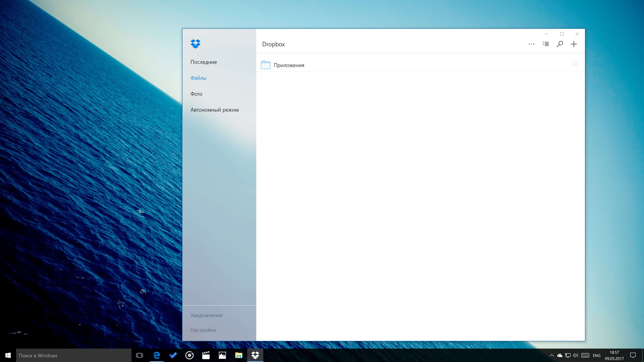Open Настройки at sidebar bottom

[x=203, y=330]
